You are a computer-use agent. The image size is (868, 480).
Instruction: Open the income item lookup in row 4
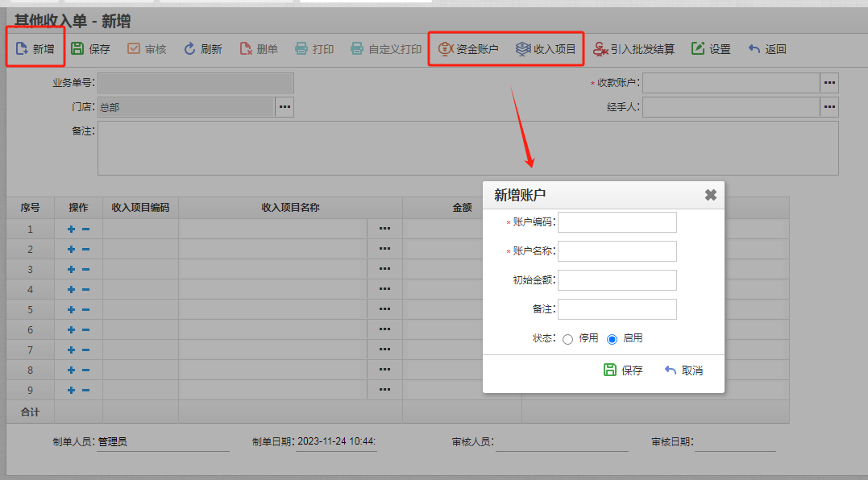point(384,289)
